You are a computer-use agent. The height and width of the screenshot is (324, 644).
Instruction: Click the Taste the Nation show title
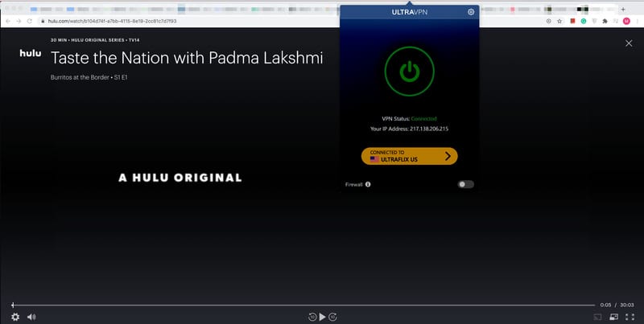[x=187, y=58]
